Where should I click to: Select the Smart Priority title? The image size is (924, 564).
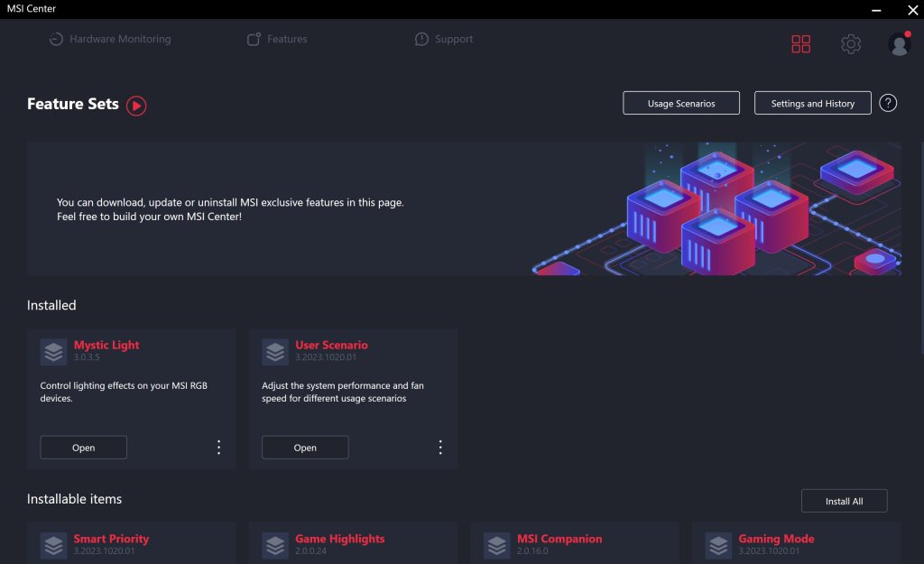tap(111, 539)
